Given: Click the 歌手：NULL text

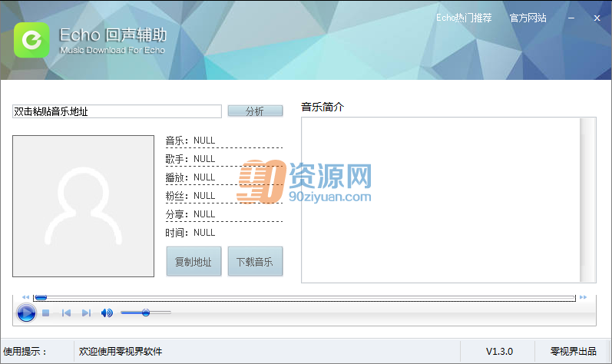Looking at the screenshot, I should coord(190,159).
